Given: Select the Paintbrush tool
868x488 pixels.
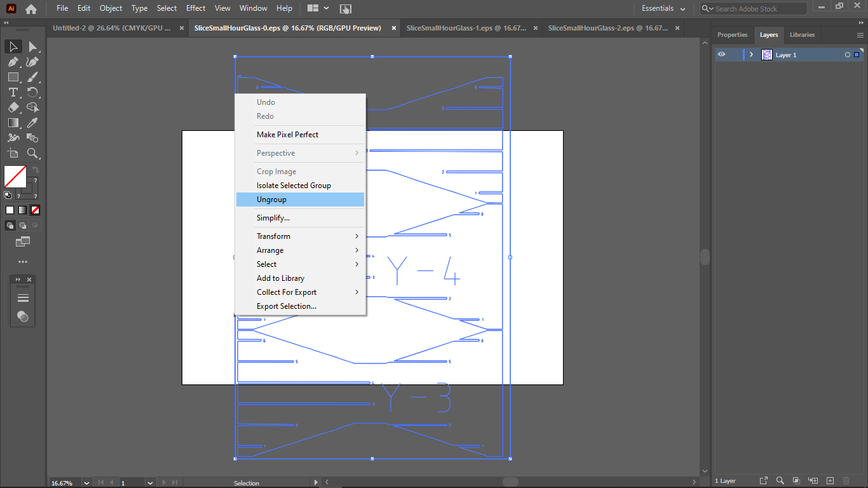Looking at the screenshot, I should (33, 77).
